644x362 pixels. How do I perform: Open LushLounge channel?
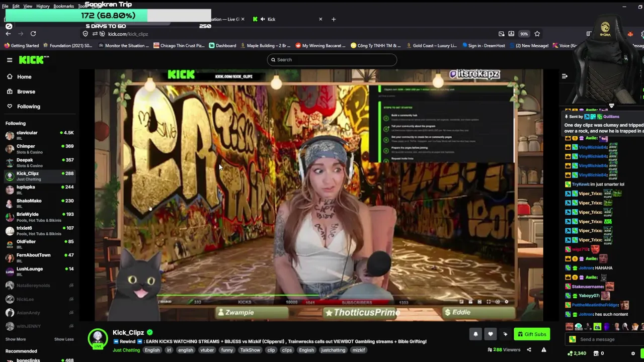[40, 271]
